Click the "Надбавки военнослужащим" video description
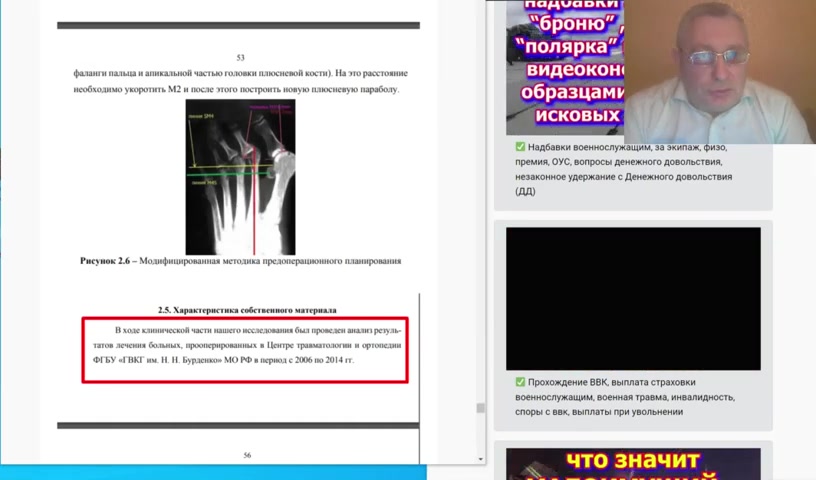This screenshot has width=816, height=480. coord(623,169)
